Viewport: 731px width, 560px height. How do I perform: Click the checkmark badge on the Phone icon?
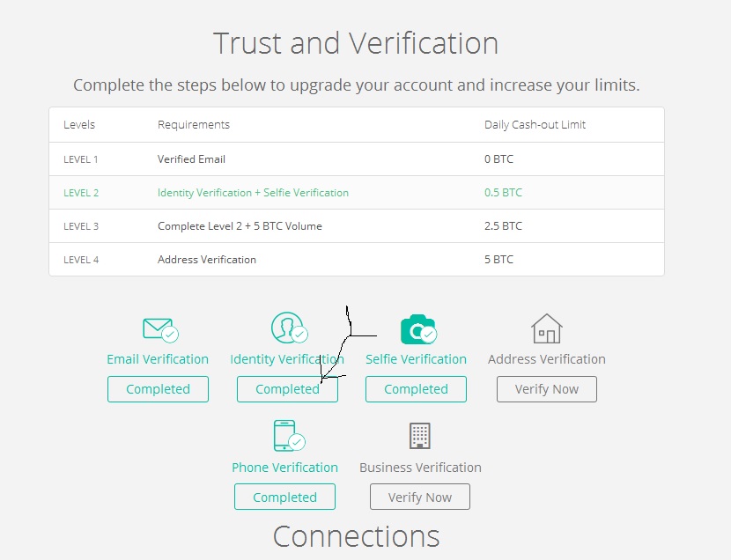[x=295, y=442]
